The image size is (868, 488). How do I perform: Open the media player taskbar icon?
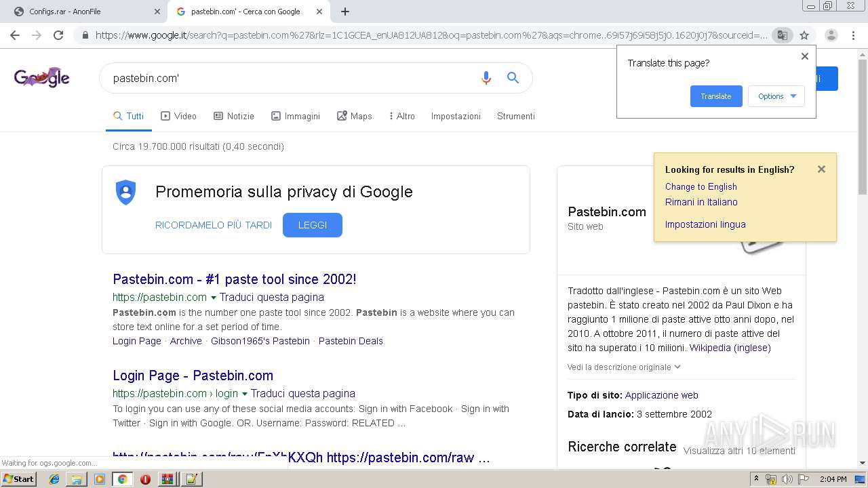tap(100, 479)
